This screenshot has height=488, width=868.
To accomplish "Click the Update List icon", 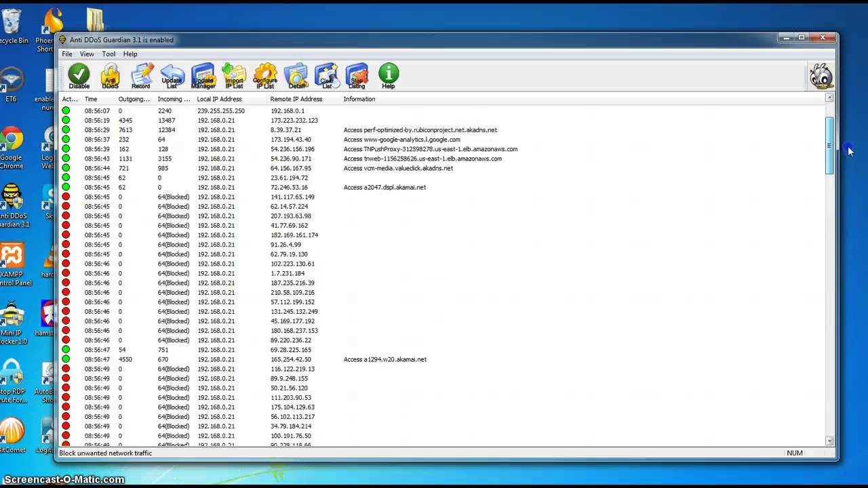I will (172, 76).
